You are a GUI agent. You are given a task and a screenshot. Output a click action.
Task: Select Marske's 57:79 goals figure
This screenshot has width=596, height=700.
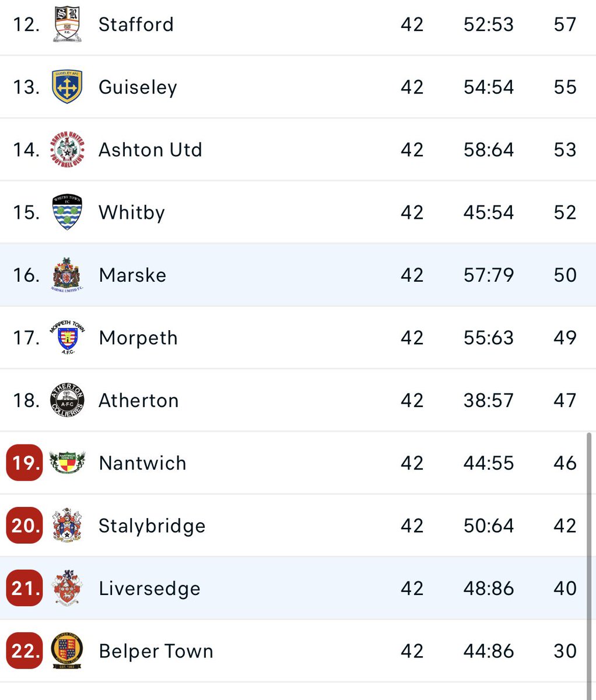tap(489, 275)
